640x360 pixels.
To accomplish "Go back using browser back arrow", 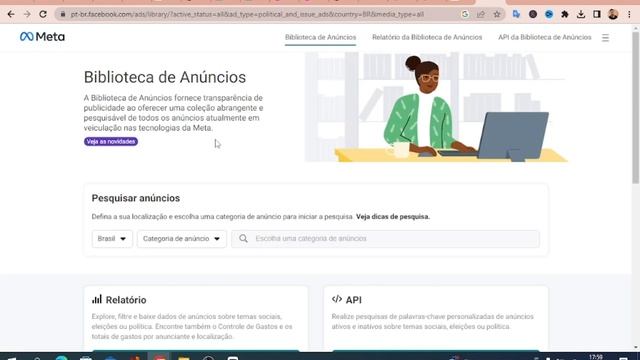I will point(11,14).
